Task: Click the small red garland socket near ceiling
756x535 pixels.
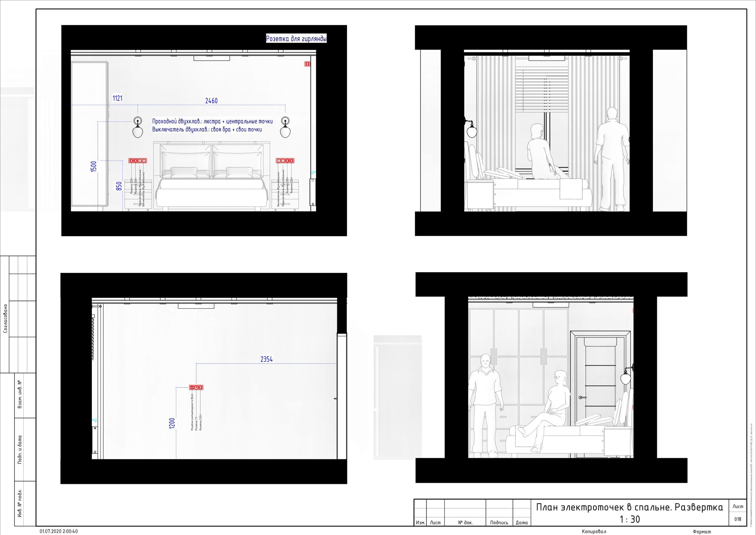Action: pos(307,64)
